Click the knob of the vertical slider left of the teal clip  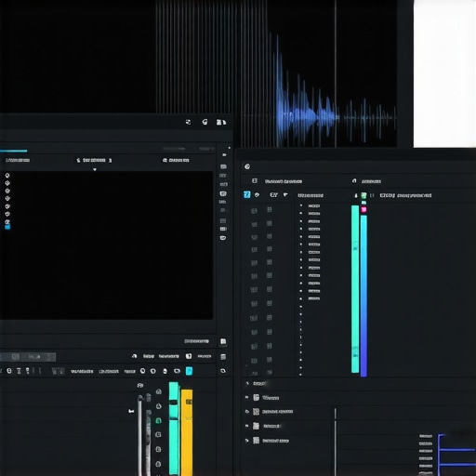pyautogui.click(x=140, y=398)
